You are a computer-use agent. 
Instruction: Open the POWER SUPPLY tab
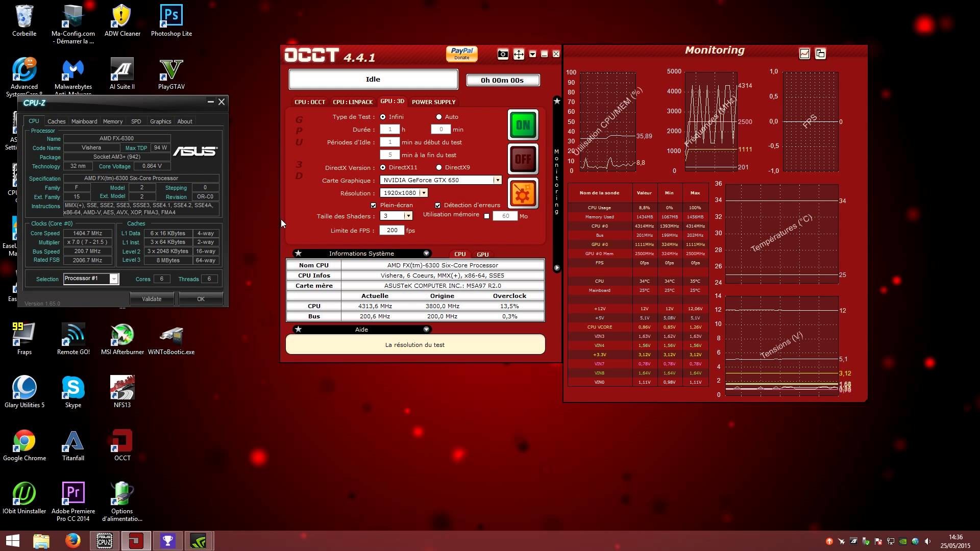[x=433, y=102]
